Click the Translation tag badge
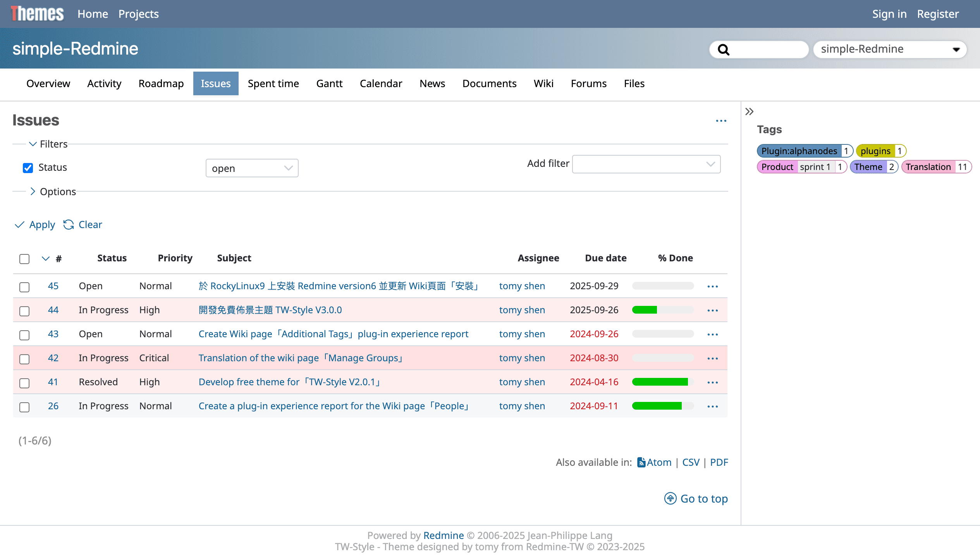 [x=928, y=167]
